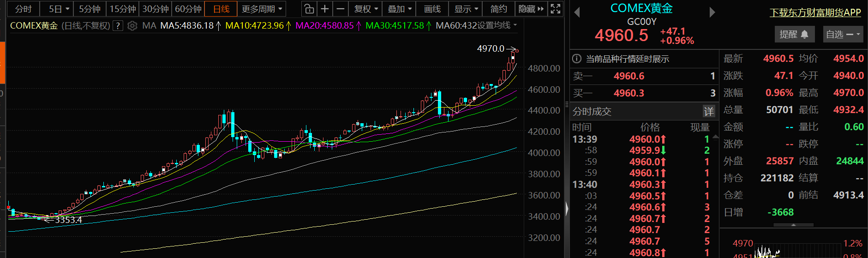Expand 更多周期 period dropdown
Image resolution: width=868 pixels, height=258 pixels.
tap(262, 9)
